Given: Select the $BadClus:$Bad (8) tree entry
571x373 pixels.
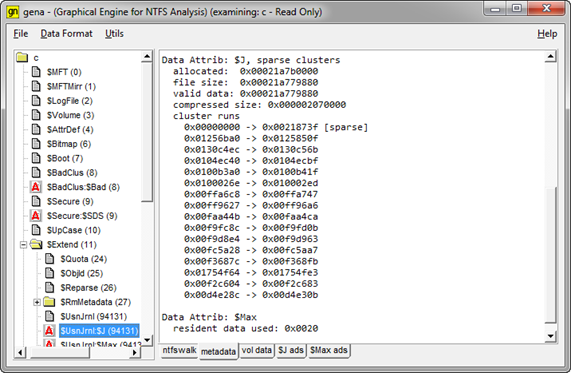Looking at the screenshot, I should point(83,187).
